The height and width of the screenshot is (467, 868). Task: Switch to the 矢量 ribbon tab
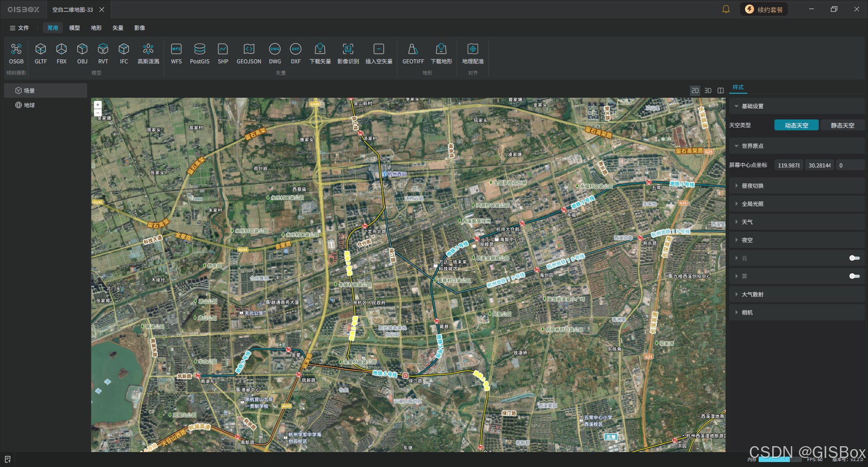118,28
